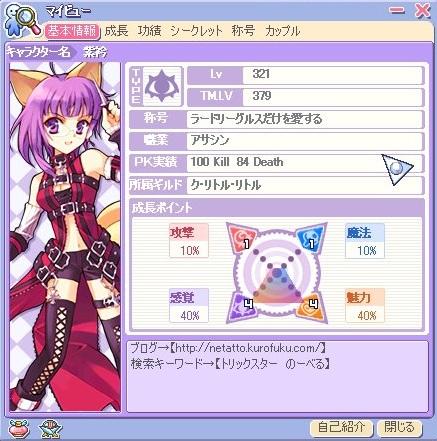Click the 閉じる button
This screenshot has height=441, width=437.
point(399,427)
